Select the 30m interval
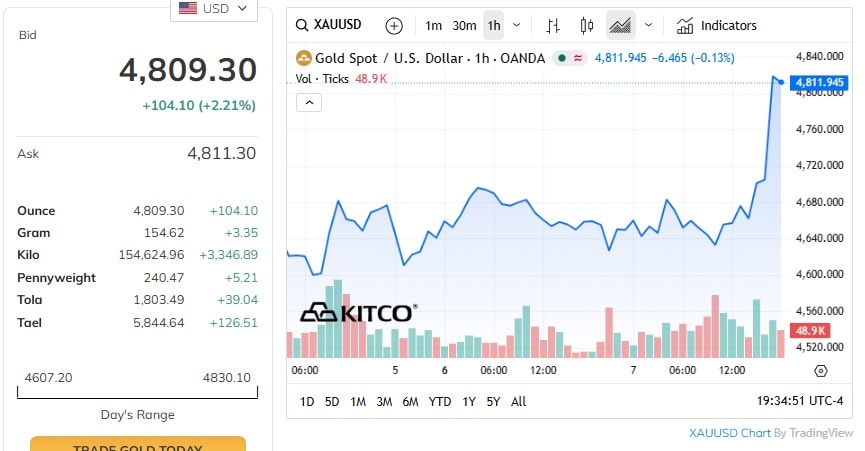Viewport: 865px width, 451px height. (x=464, y=25)
